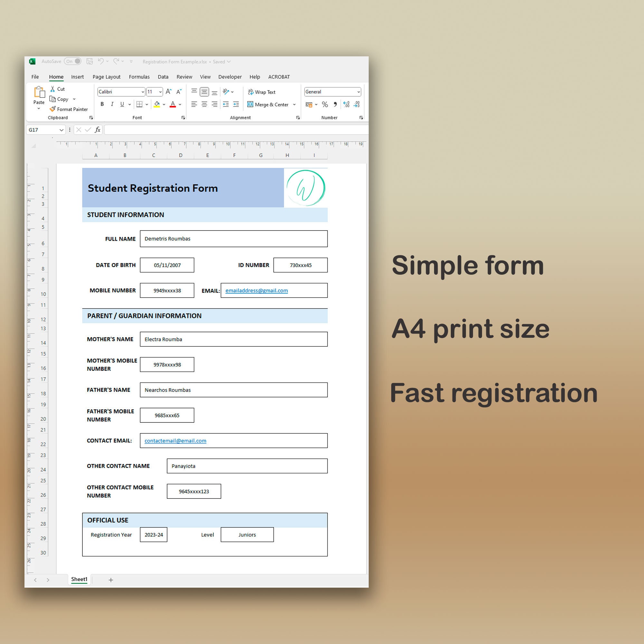Viewport: 644px width, 644px height.
Task: Open the Developer ribbon tab
Action: (230, 77)
